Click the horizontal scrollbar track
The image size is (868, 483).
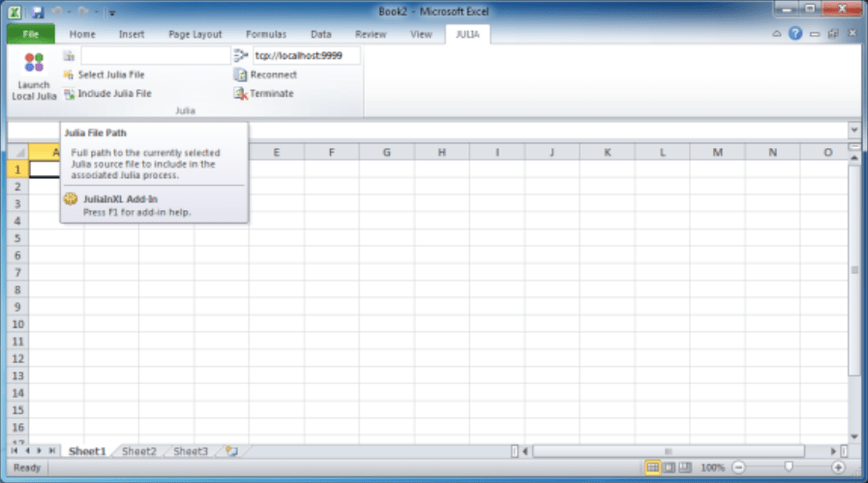[668, 451]
